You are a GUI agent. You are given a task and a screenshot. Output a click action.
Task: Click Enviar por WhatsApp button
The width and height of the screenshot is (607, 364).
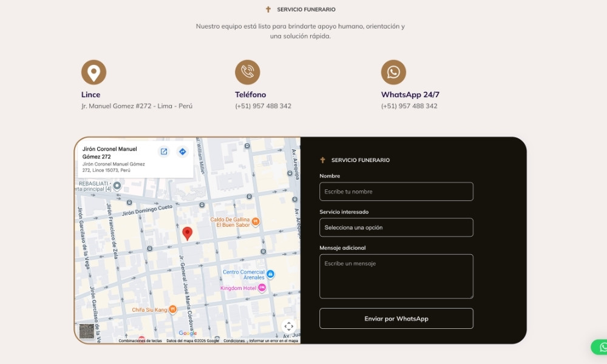[x=396, y=318]
